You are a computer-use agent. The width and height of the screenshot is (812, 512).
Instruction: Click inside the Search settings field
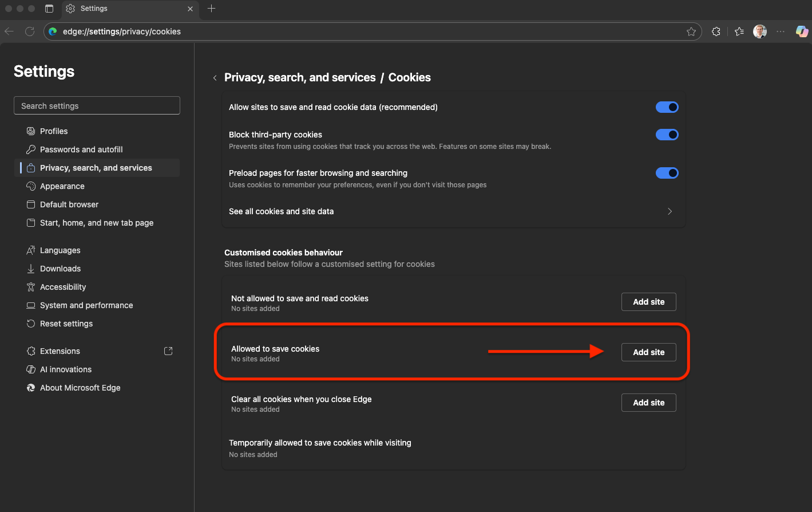pyautogui.click(x=96, y=105)
